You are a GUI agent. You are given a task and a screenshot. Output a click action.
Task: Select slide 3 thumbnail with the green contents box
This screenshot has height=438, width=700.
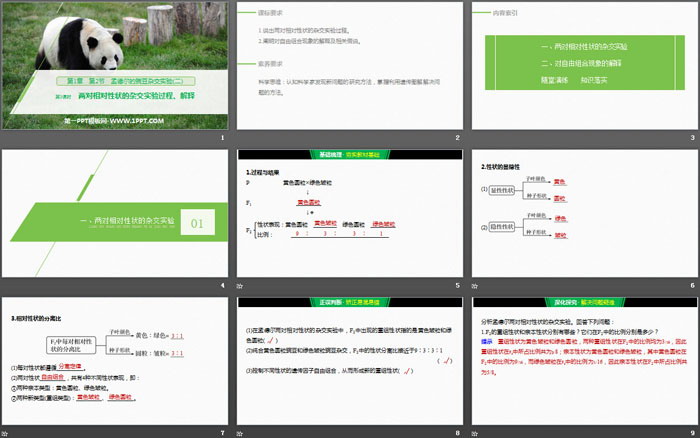[x=585, y=66]
